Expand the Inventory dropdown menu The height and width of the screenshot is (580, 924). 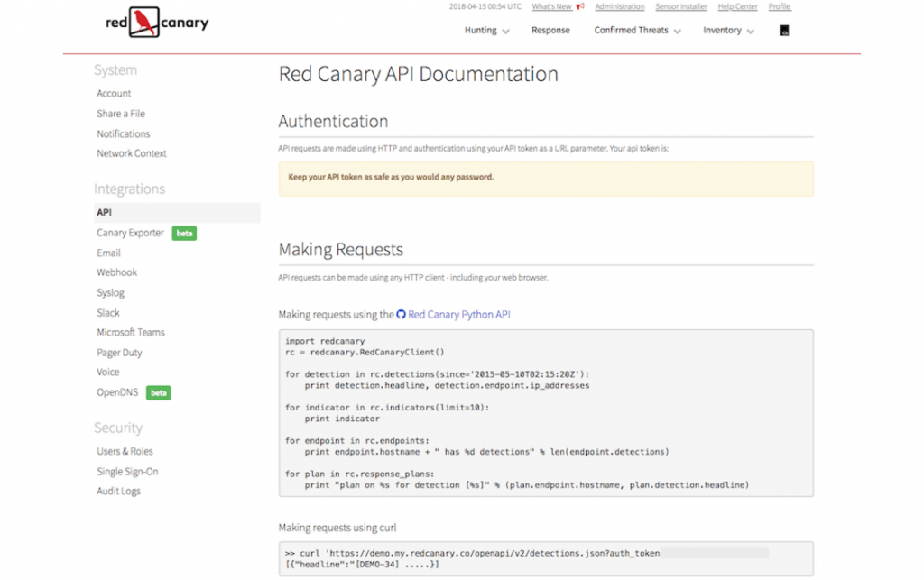tap(727, 31)
